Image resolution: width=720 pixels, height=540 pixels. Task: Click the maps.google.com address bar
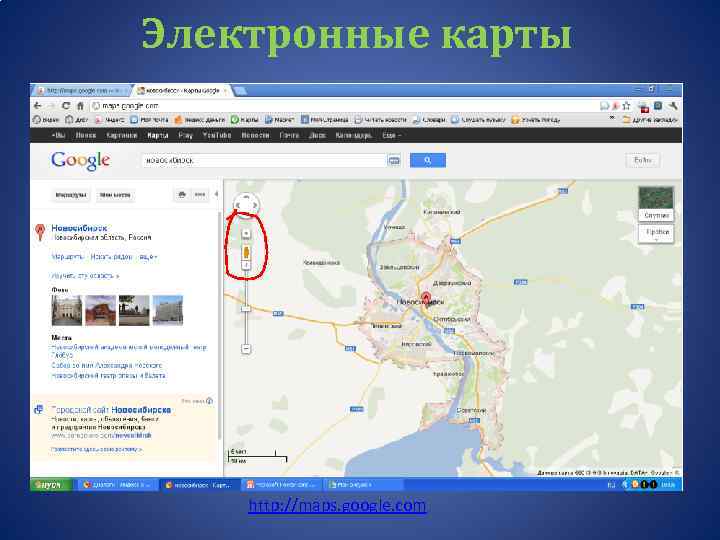[342, 106]
